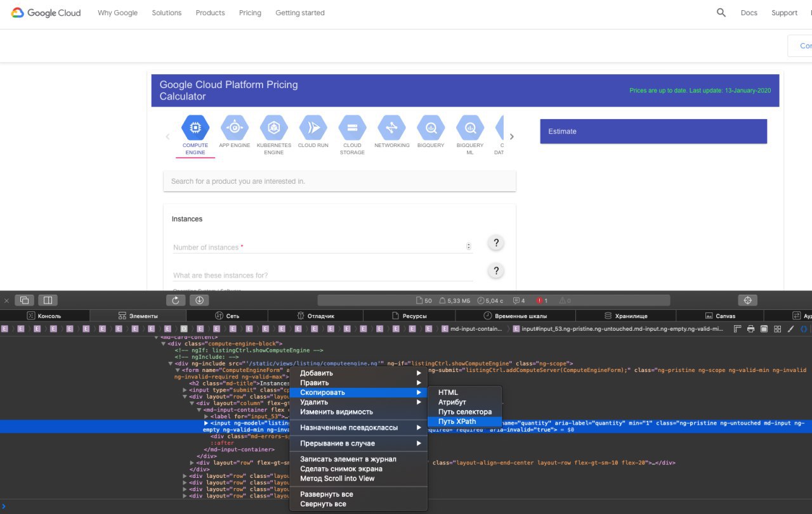Click the search magnifier icon in header
The width and height of the screenshot is (812, 514).
click(x=721, y=13)
